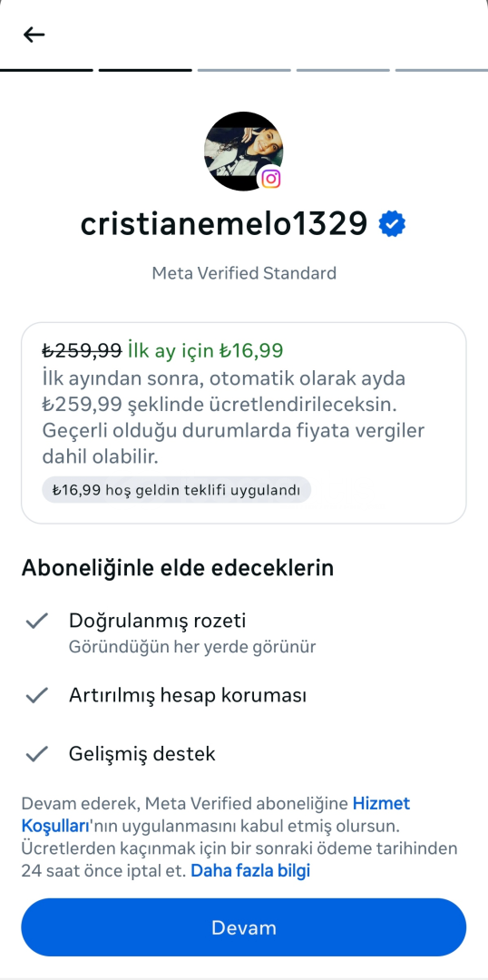Image resolution: width=488 pixels, height=980 pixels.
Task: Click the ₺16,99 hoş geldin teklifi uygulandı chip
Action: click(176, 491)
